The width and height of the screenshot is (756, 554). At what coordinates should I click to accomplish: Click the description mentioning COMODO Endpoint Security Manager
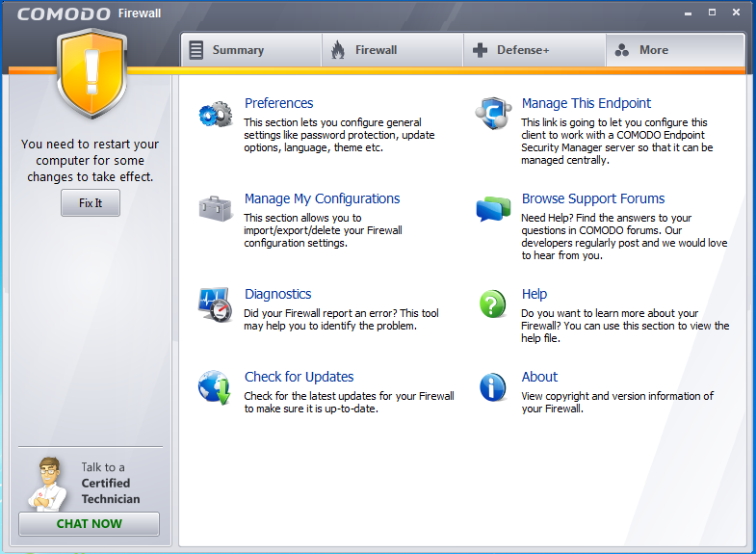point(616,142)
